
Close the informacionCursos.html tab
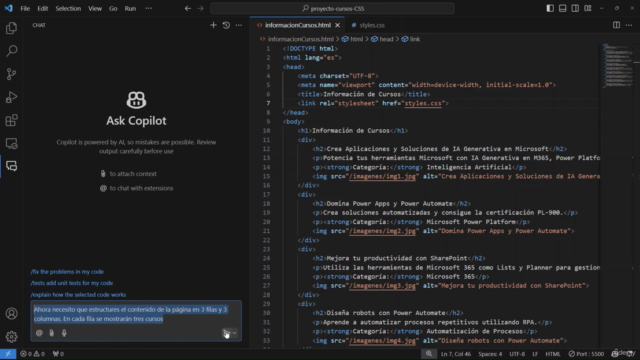coord(338,25)
